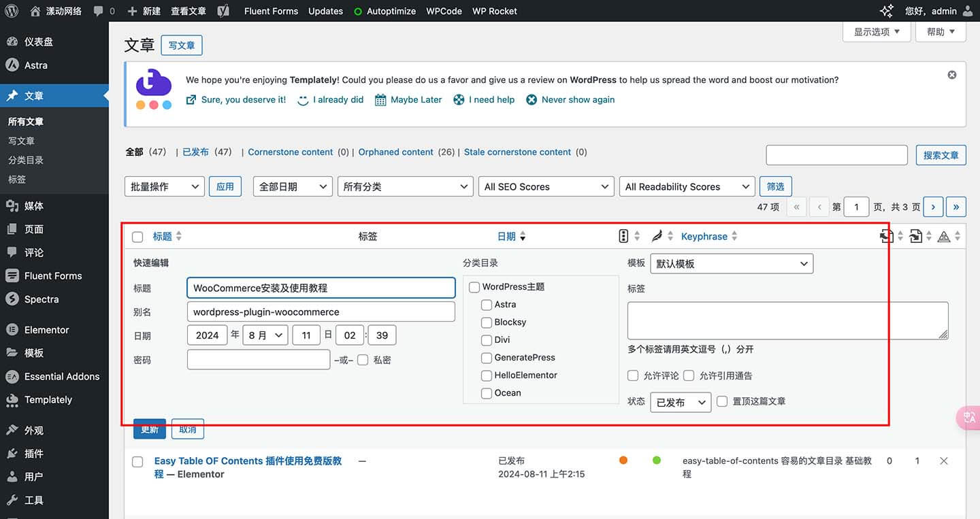
Task: Open 默认模板 template dropdown
Action: tap(732, 264)
